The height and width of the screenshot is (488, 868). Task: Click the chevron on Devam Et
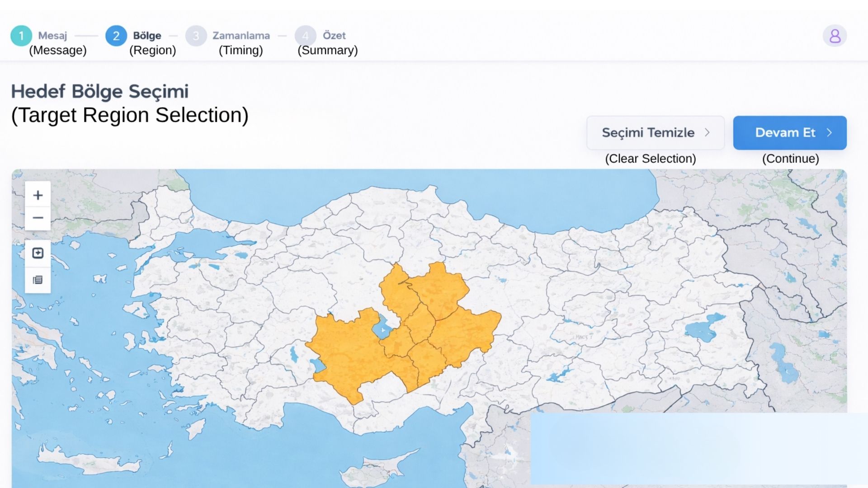click(829, 132)
